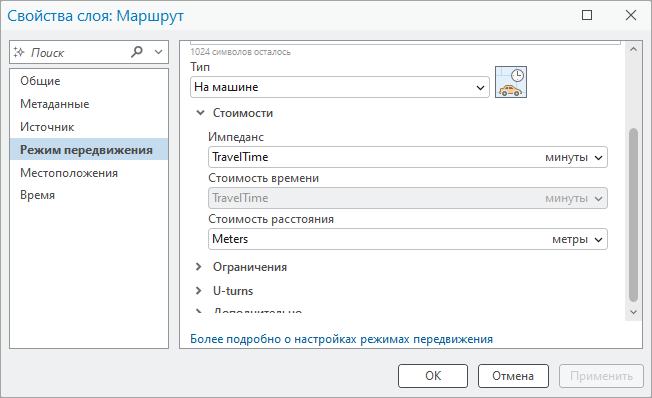
Task: Click the driving time travel mode icon
Action: pyautogui.click(x=511, y=82)
